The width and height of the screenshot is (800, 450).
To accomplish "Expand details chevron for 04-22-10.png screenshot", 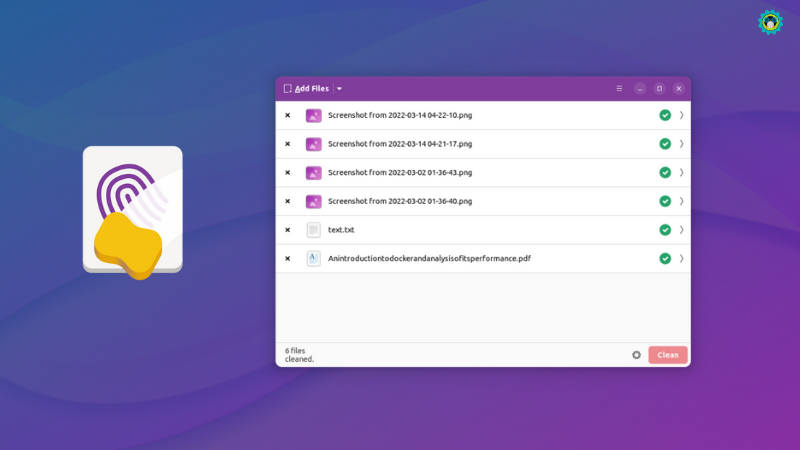I will (681, 115).
